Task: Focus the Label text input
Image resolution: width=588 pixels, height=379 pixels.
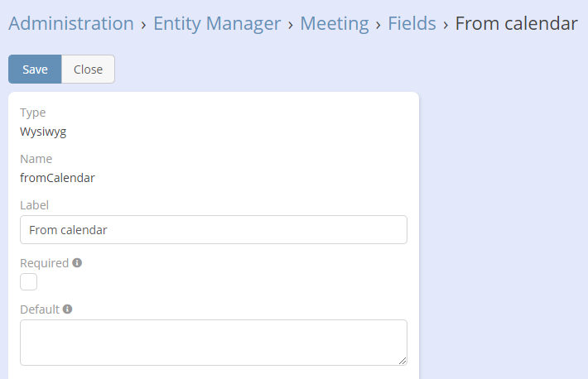Action: pos(213,230)
